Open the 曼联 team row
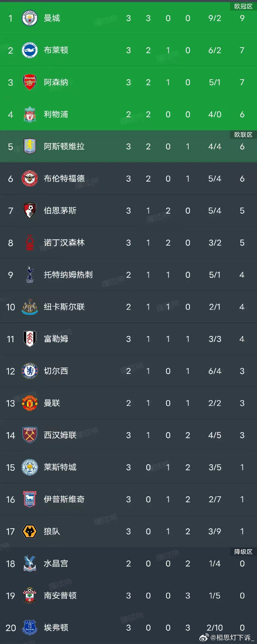This screenshot has width=257, height=644. [128, 403]
